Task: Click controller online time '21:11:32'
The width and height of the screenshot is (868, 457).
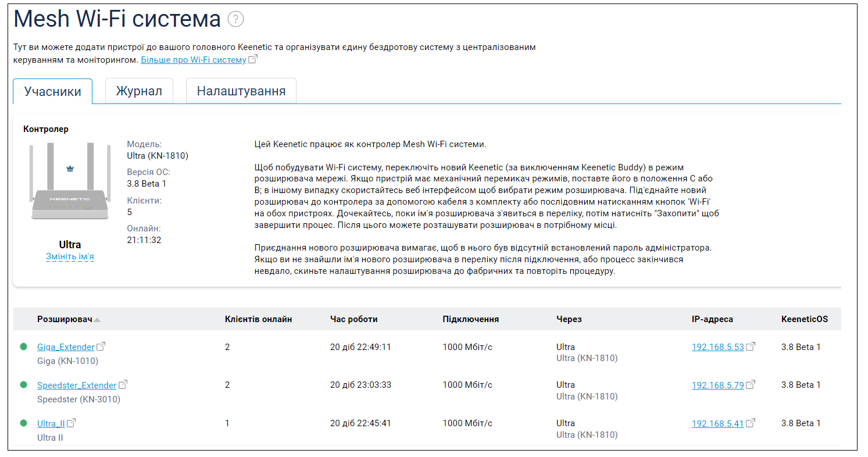Action: [x=144, y=240]
